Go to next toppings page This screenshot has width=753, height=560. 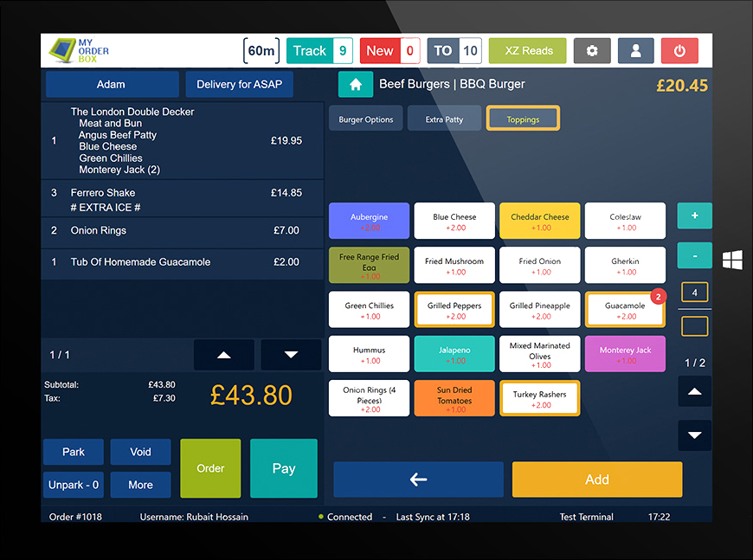pyautogui.click(x=694, y=435)
